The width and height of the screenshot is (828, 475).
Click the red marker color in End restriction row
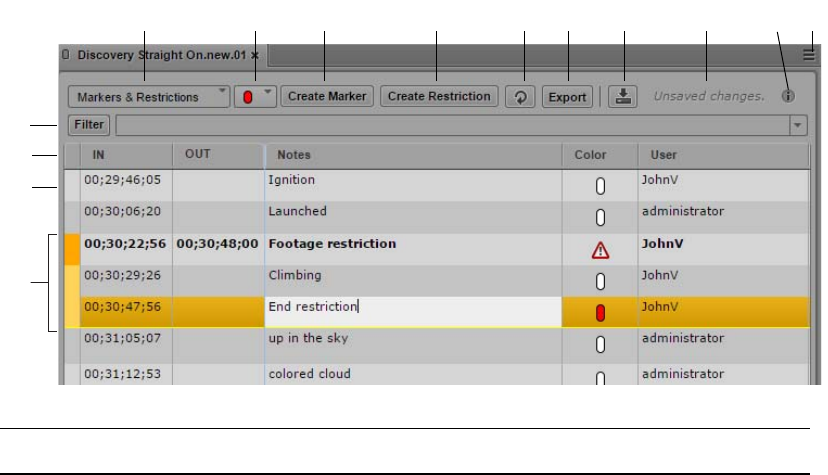tap(600, 313)
